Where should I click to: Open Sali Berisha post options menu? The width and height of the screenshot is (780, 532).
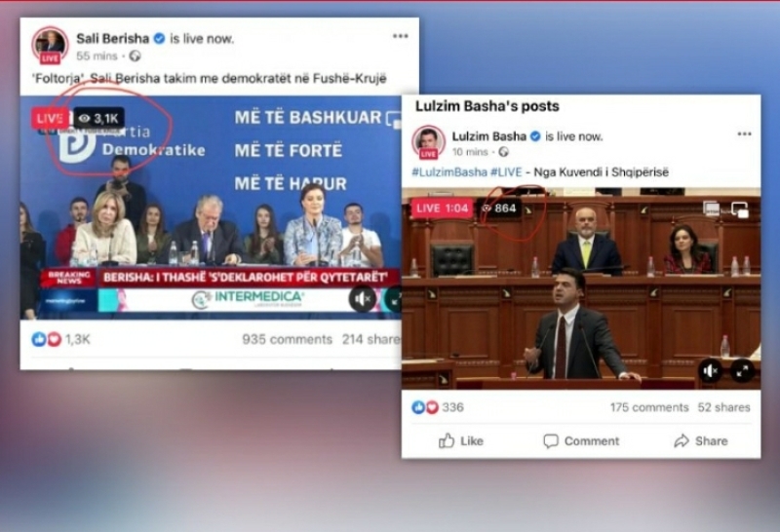400,36
